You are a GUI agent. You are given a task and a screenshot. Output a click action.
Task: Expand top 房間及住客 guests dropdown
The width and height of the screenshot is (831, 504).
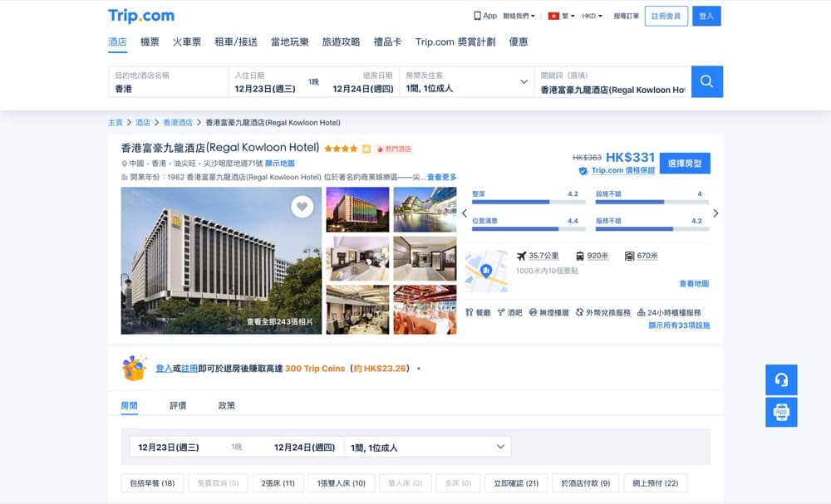(x=467, y=81)
